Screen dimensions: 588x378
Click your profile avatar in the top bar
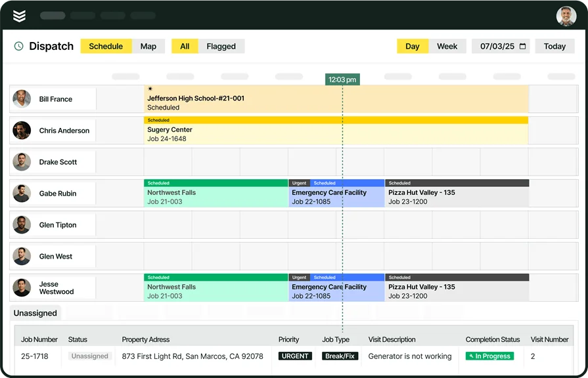[566, 15]
